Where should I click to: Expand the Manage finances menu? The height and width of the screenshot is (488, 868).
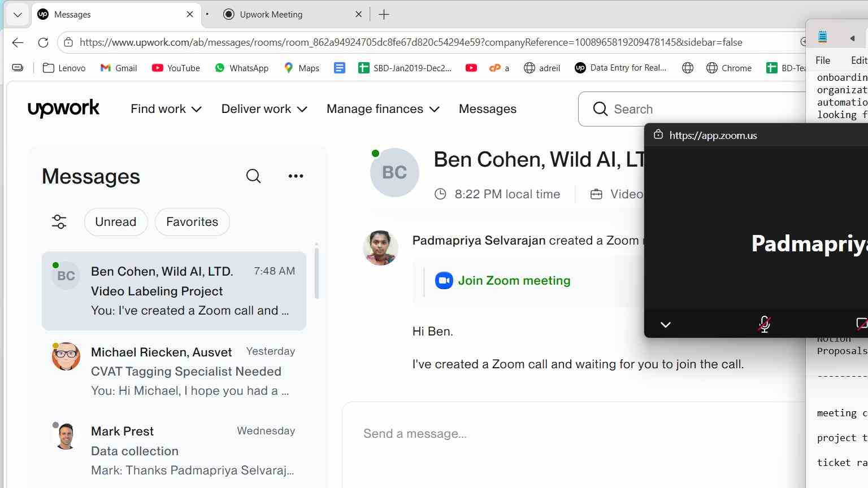(383, 109)
